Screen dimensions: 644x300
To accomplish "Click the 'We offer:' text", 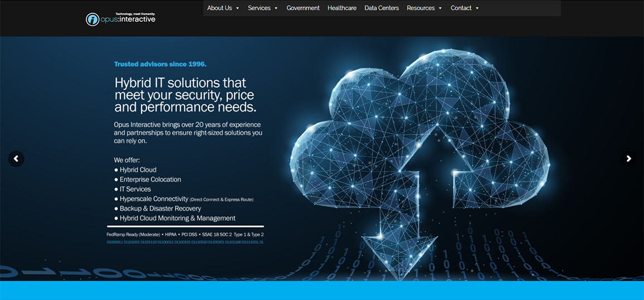I will [x=127, y=160].
